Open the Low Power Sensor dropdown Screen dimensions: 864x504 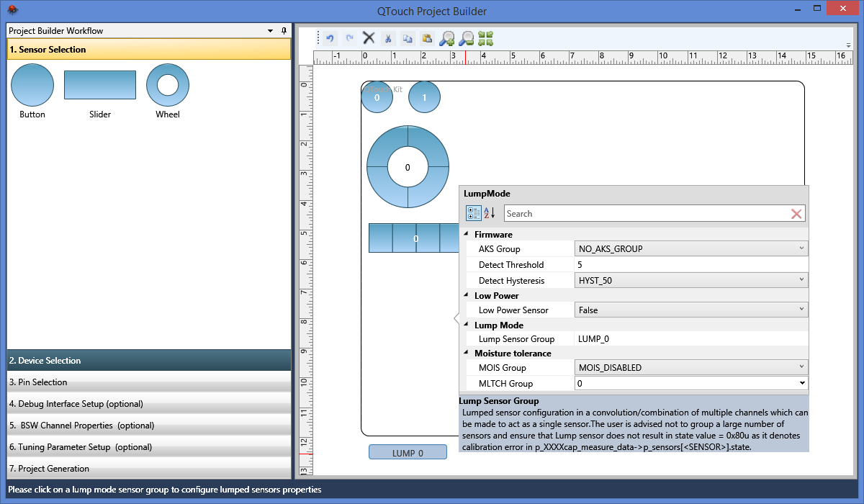(x=802, y=310)
